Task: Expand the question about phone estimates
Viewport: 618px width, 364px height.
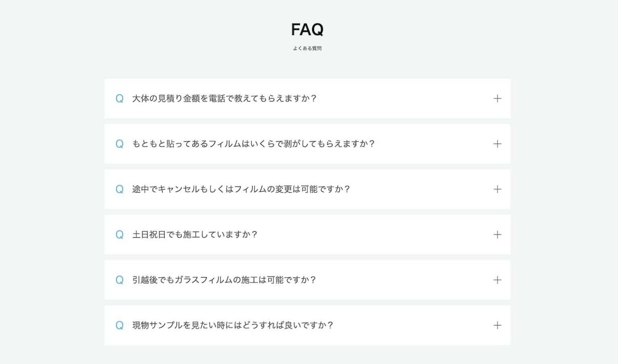Action: tap(498, 99)
